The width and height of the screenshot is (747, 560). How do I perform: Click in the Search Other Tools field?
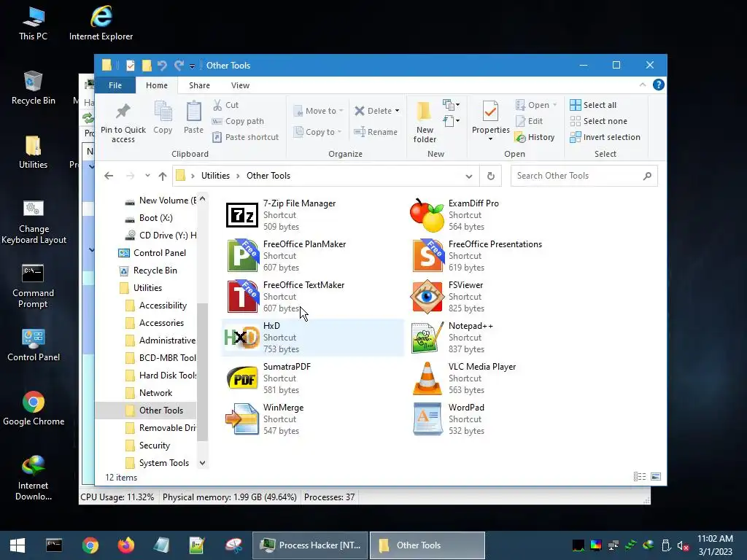click(x=584, y=176)
